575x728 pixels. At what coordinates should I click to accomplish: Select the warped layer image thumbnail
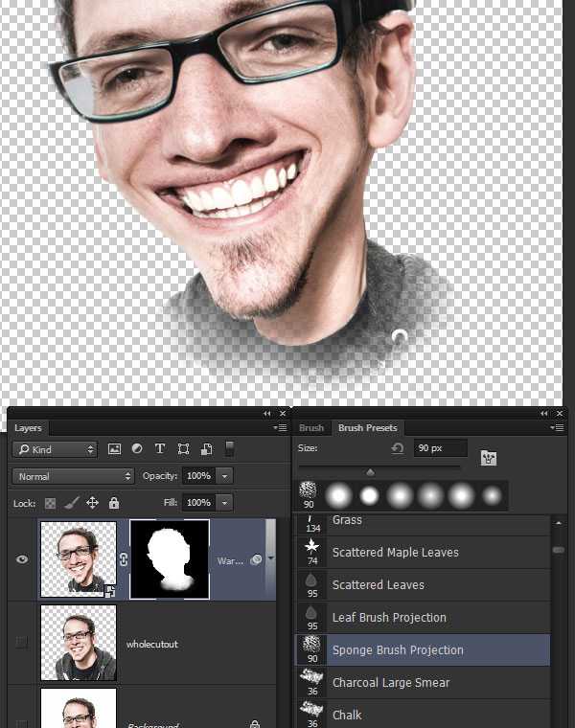click(79, 559)
